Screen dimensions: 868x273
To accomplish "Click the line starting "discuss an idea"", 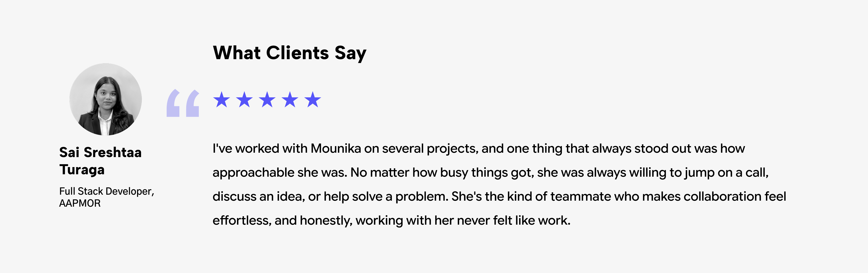I will pyautogui.click(x=499, y=197).
